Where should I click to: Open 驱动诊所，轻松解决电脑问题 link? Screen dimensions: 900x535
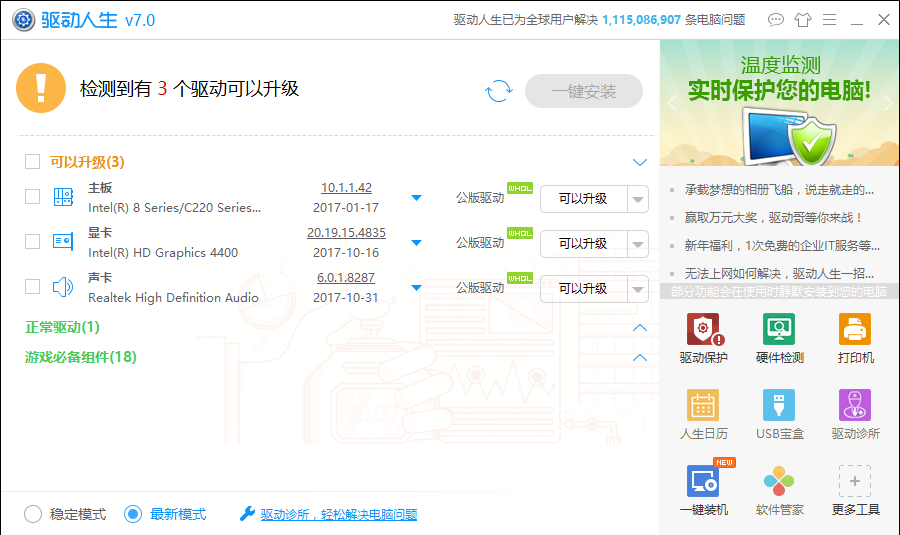coord(339,514)
